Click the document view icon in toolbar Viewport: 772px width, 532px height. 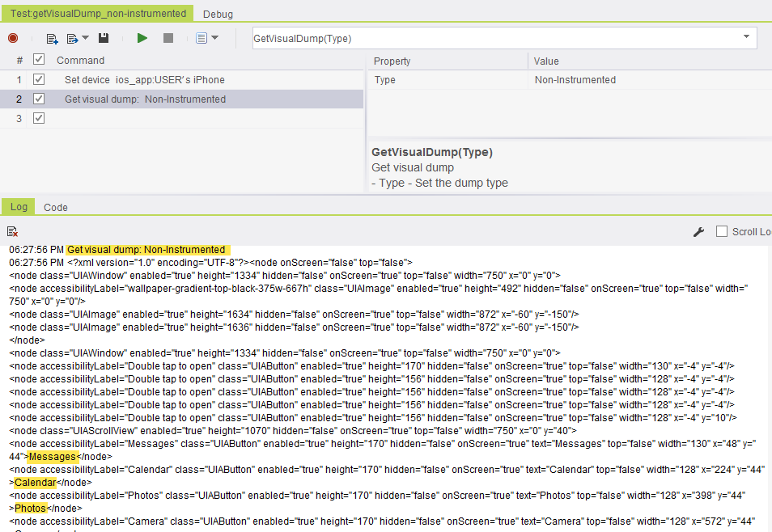201,38
